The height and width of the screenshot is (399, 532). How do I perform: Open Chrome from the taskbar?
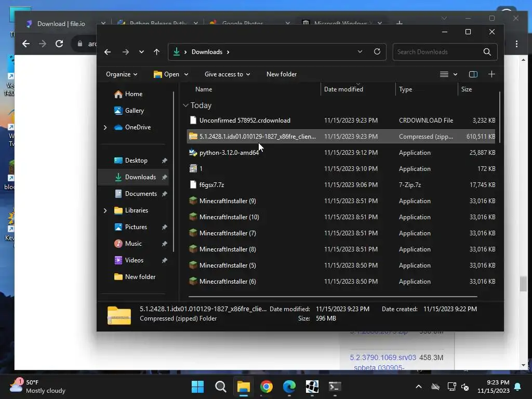[267, 387]
